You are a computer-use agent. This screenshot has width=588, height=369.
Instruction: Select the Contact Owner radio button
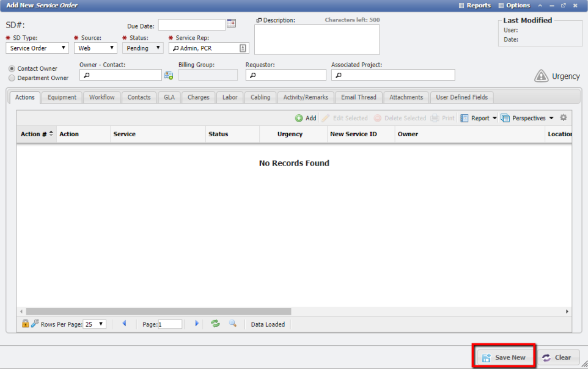coord(12,68)
